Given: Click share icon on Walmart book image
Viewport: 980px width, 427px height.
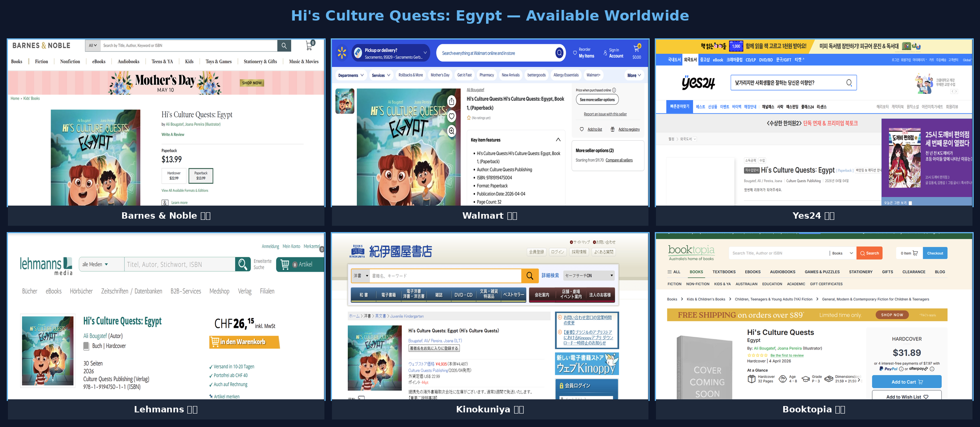Looking at the screenshot, I should pos(452,102).
